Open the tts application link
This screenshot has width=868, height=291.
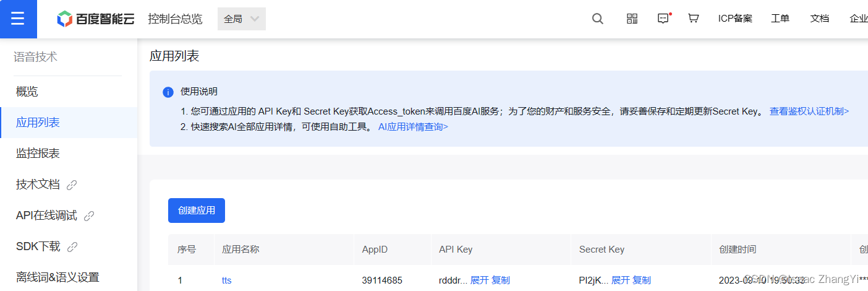point(226,280)
